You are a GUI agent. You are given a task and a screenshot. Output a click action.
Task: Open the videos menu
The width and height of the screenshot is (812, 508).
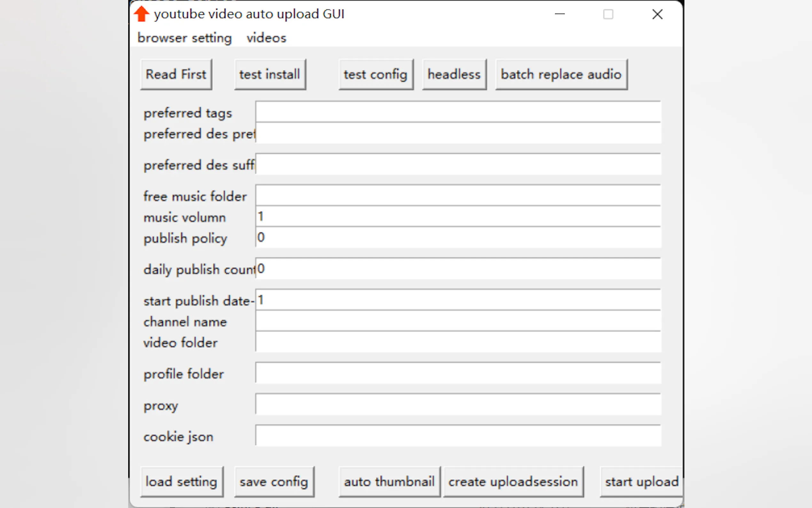(266, 38)
